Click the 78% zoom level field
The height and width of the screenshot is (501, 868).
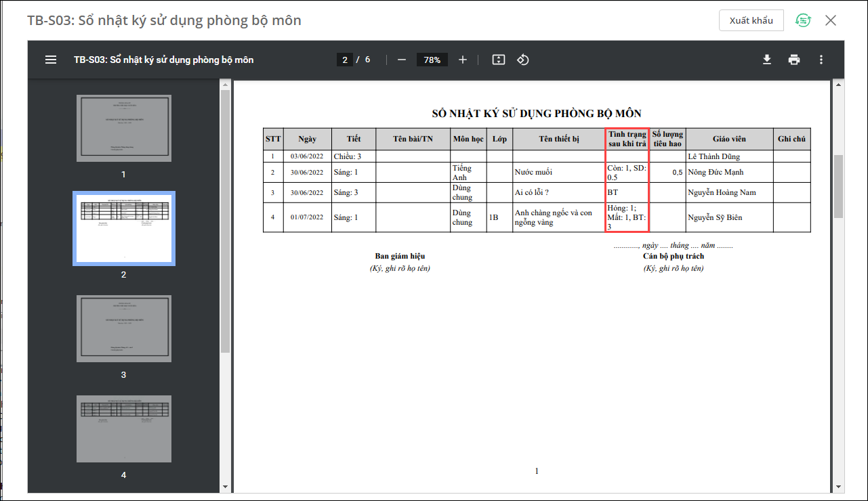[x=432, y=60]
